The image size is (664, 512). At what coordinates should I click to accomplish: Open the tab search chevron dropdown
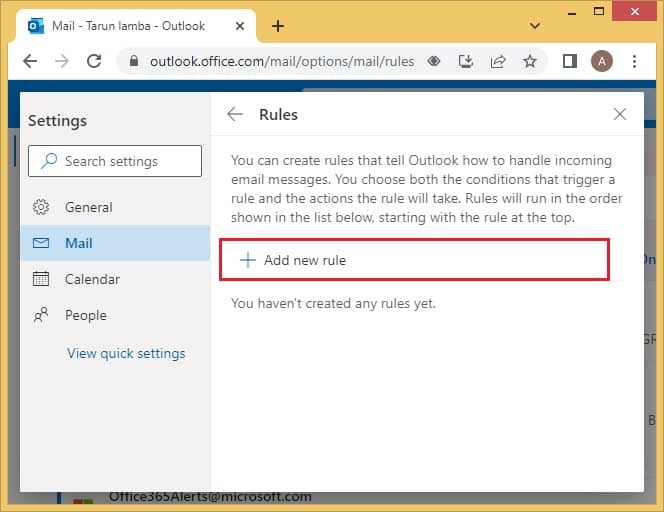[535, 26]
